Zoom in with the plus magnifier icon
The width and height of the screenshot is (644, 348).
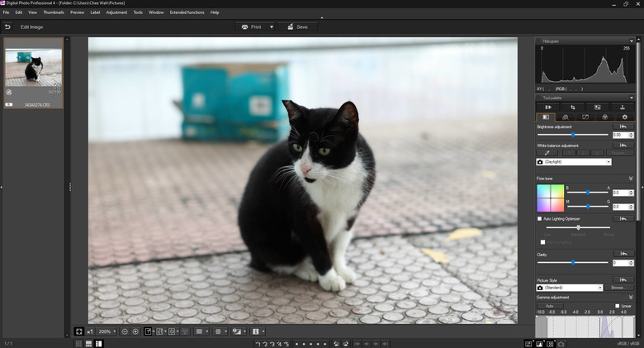[135, 331]
